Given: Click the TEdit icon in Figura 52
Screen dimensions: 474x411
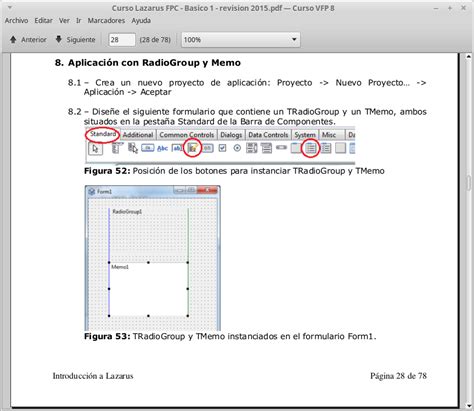Looking at the screenshot, I should [177, 148].
